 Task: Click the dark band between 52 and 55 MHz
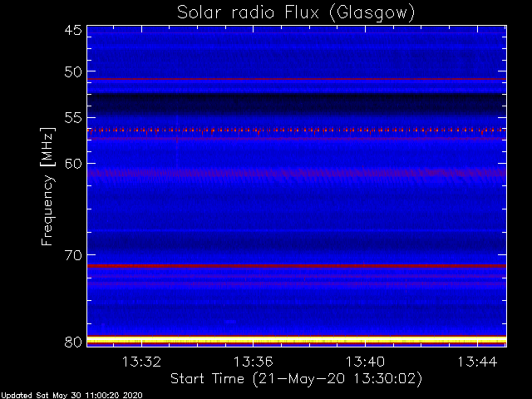click(297, 105)
